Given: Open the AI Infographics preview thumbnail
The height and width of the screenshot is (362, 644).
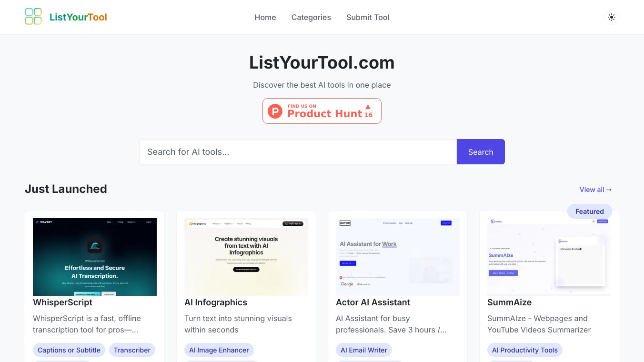Looking at the screenshot, I should pos(246,257).
